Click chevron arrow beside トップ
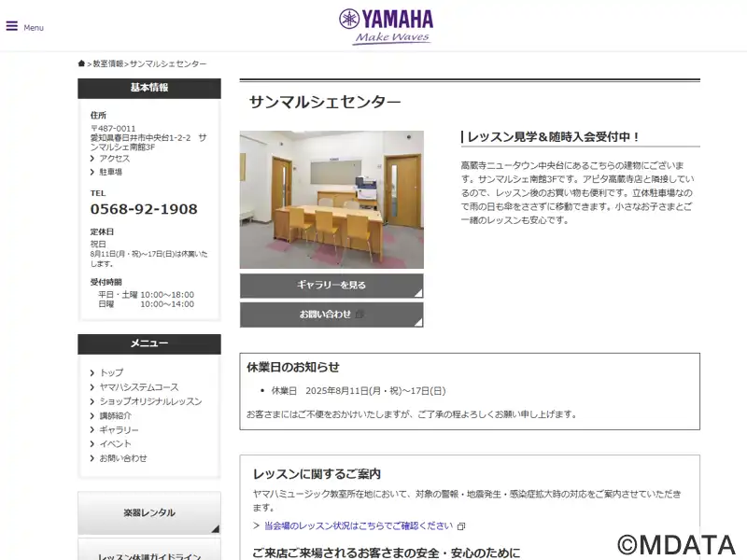This screenshot has height=560, width=747. 92,372
